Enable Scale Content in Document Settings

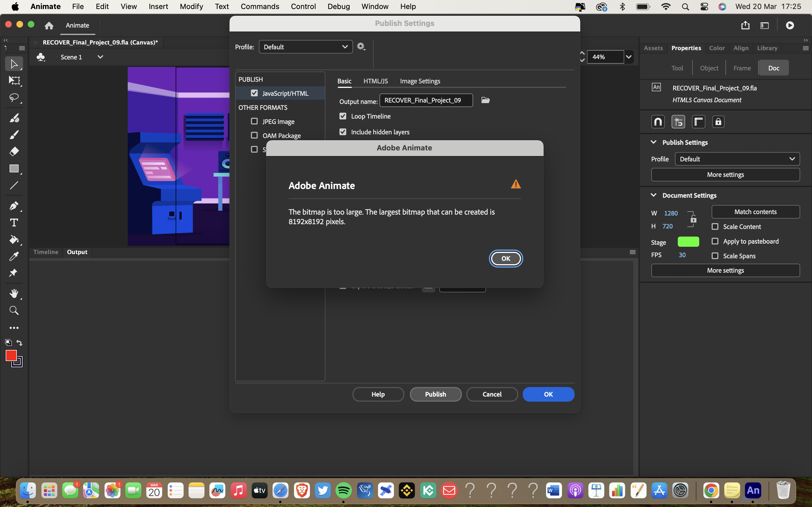(715, 226)
